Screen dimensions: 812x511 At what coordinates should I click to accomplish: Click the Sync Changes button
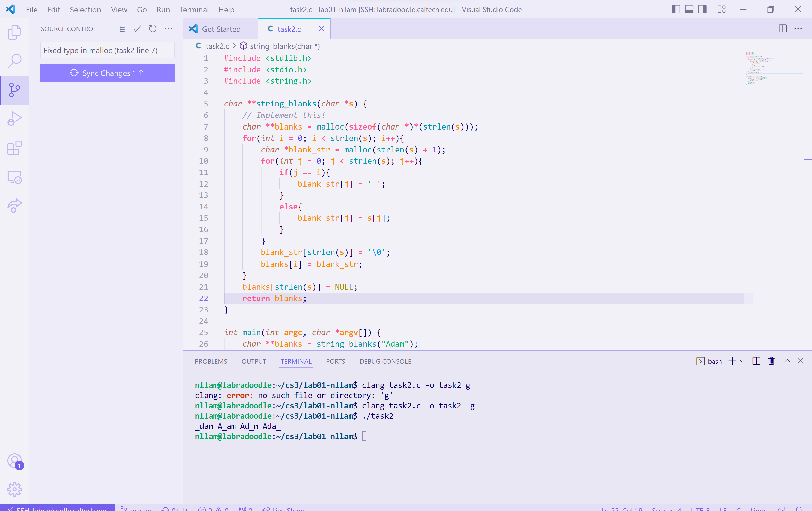coord(107,73)
